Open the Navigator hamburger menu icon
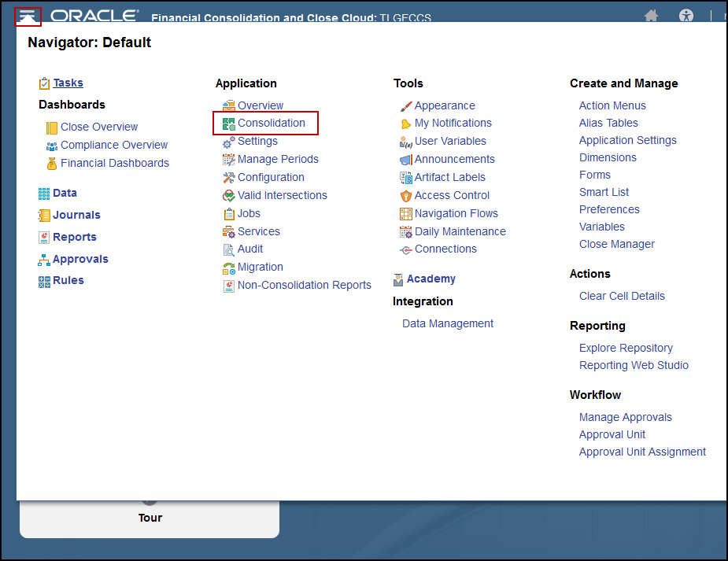 (28, 17)
